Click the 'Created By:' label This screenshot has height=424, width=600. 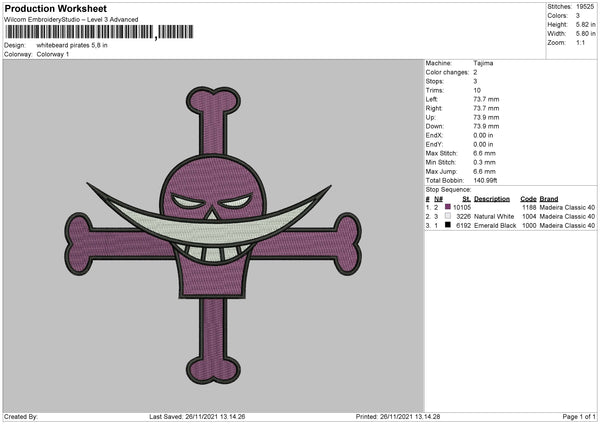click(21, 416)
